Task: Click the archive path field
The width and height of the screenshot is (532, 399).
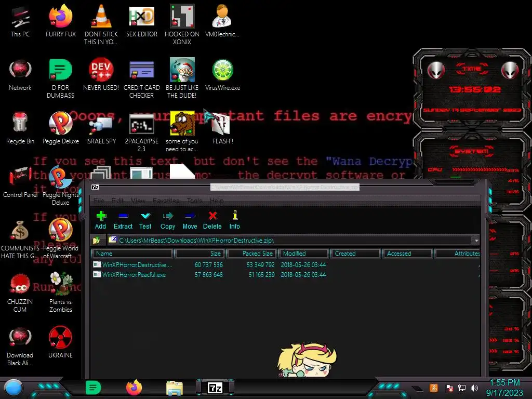Action: coord(290,240)
